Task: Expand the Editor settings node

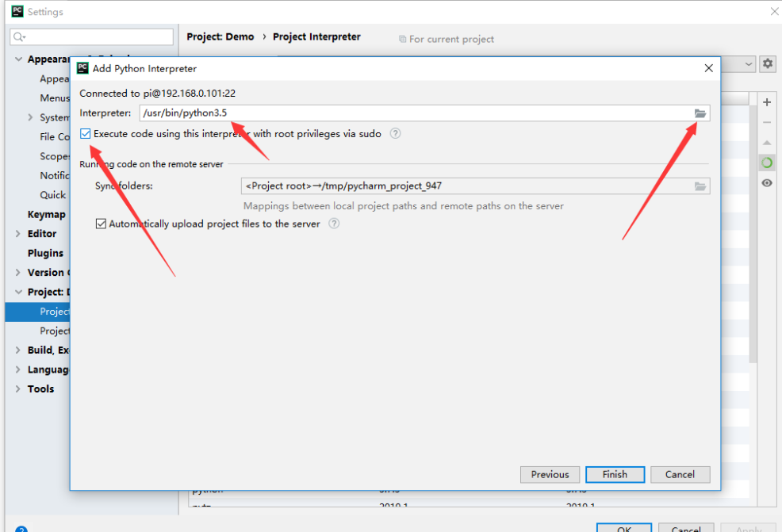Action: click(18, 233)
